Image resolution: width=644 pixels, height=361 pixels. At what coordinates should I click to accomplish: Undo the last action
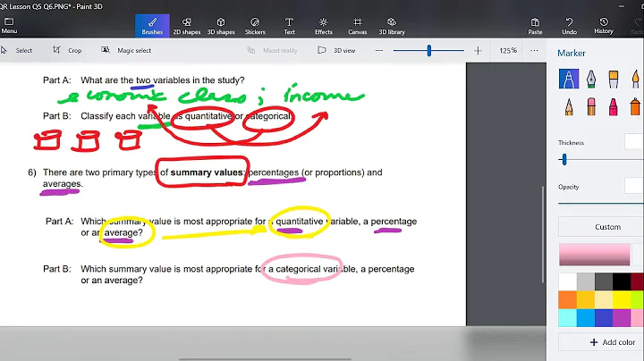pos(569,26)
